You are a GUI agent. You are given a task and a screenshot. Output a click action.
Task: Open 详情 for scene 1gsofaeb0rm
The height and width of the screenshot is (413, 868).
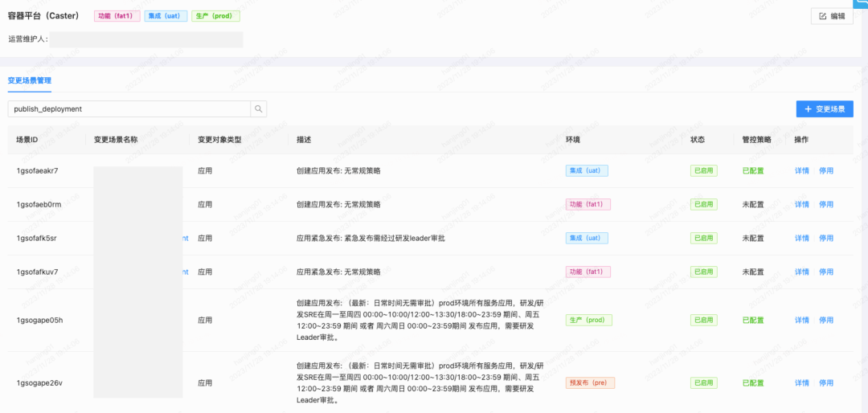(801, 205)
